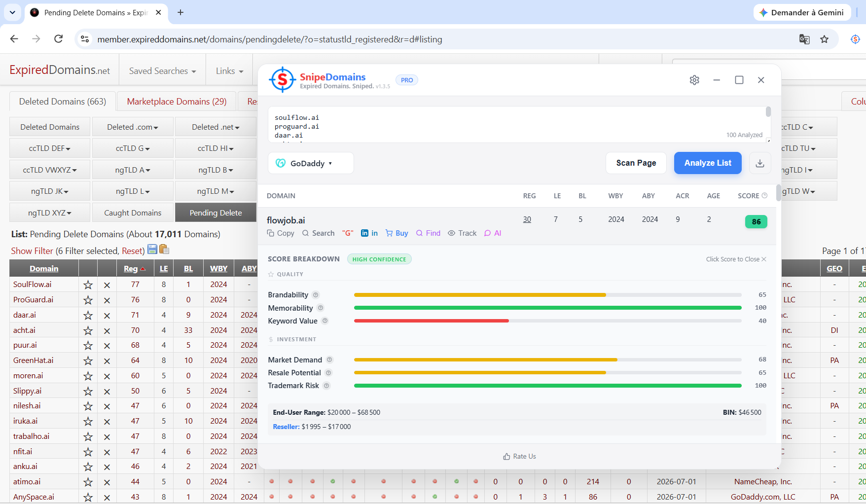Click Trademark Risk green score bar
866x504 pixels.
(x=547, y=386)
